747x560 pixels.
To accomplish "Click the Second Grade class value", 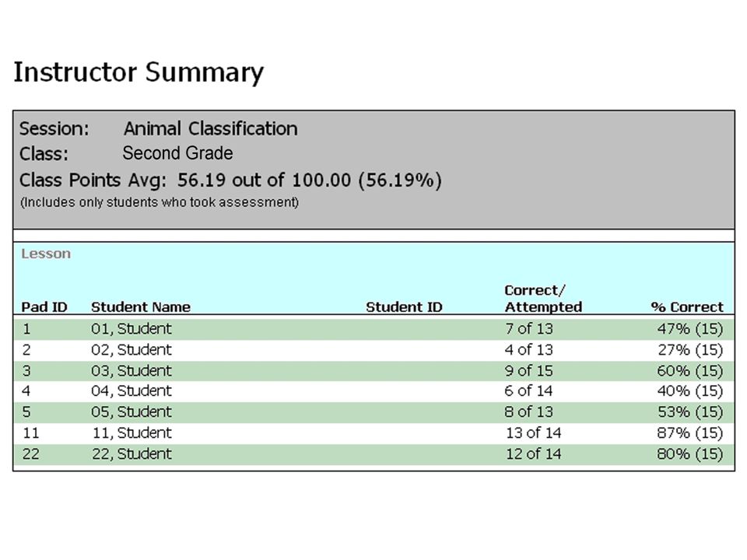I will coord(177,153).
